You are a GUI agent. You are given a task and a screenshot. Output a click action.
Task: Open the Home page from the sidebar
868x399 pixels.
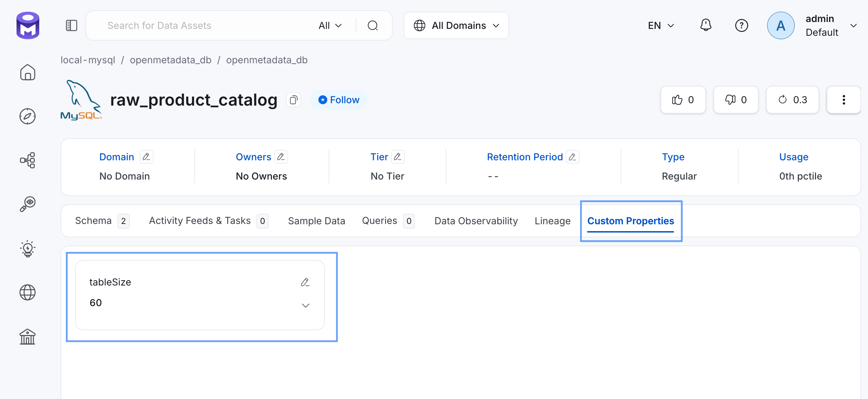[x=28, y=73]
